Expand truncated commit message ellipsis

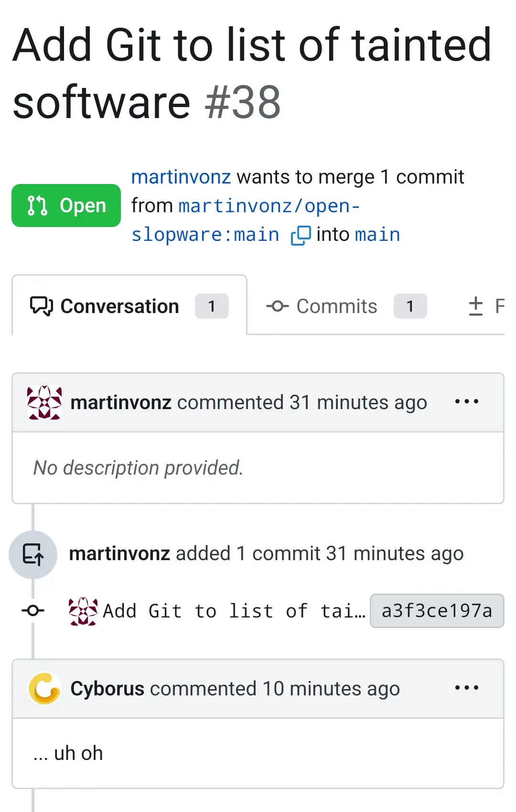[361, 611]
